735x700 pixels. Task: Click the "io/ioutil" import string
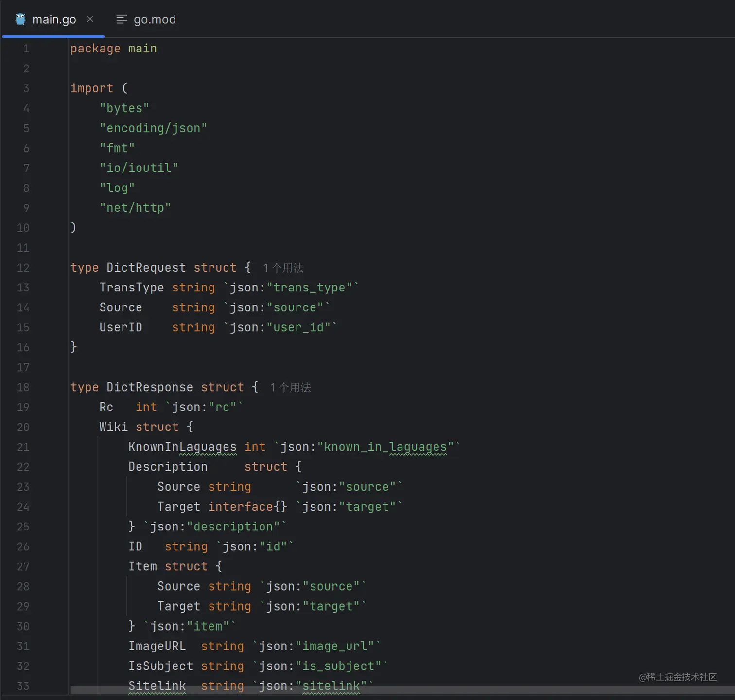139,168
